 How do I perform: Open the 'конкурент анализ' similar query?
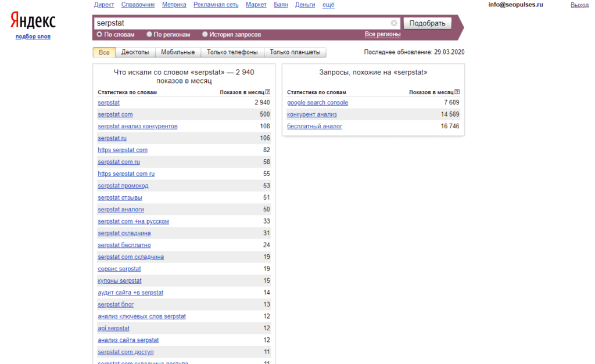pos(312,114)
